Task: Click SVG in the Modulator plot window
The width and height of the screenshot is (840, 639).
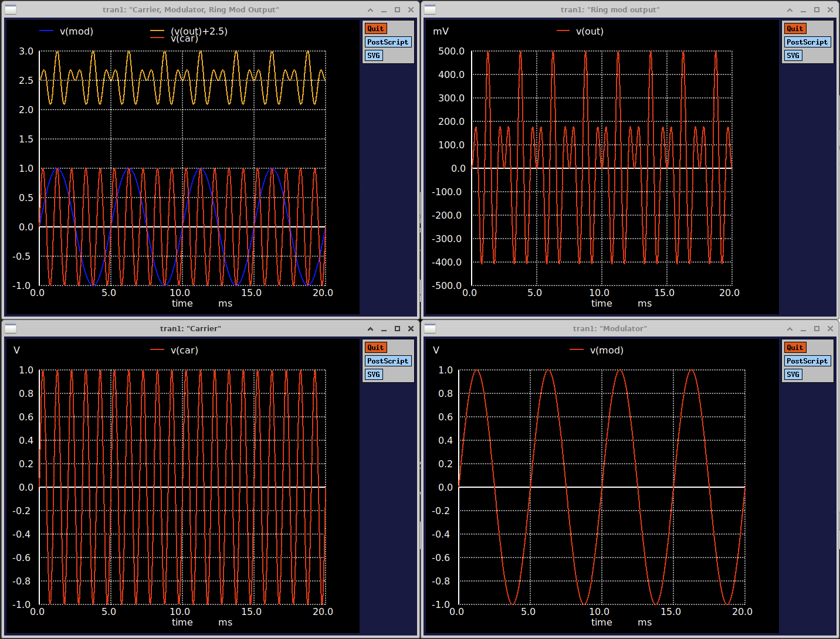Action: [793, 375]
